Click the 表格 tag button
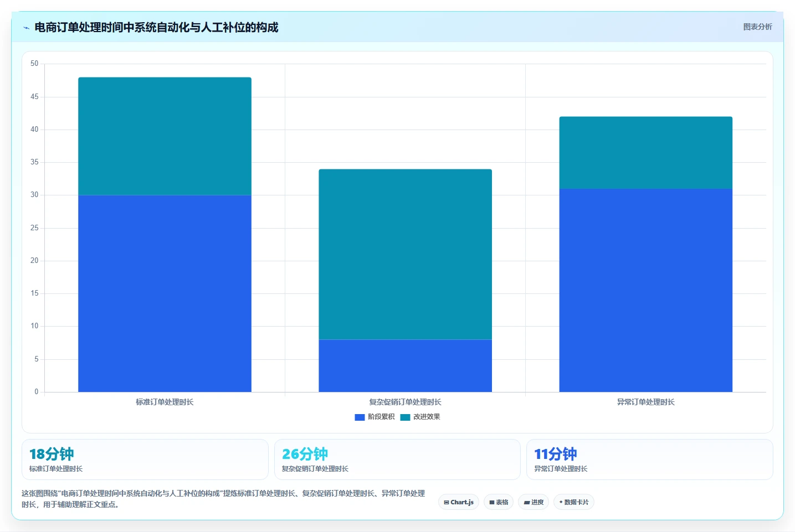This screenshot has width=795, height=532. 499,502
